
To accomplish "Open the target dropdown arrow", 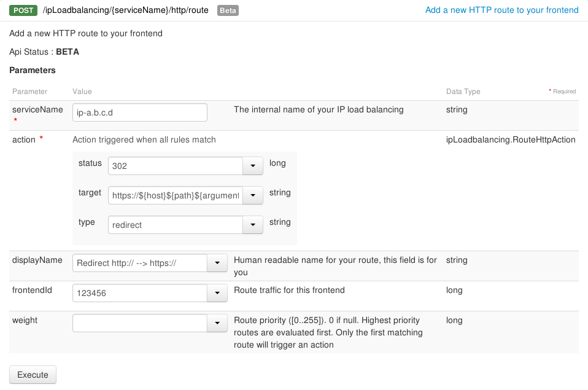I will pyautogui.click(x=253, y=195).
